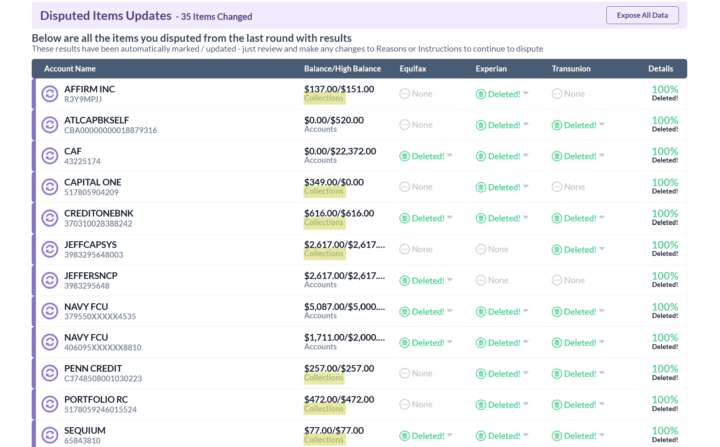Viewport: 720px width, 447px height.
Task: Select Experian None status for JEFFCAPSYS
Action: [492, 249]
